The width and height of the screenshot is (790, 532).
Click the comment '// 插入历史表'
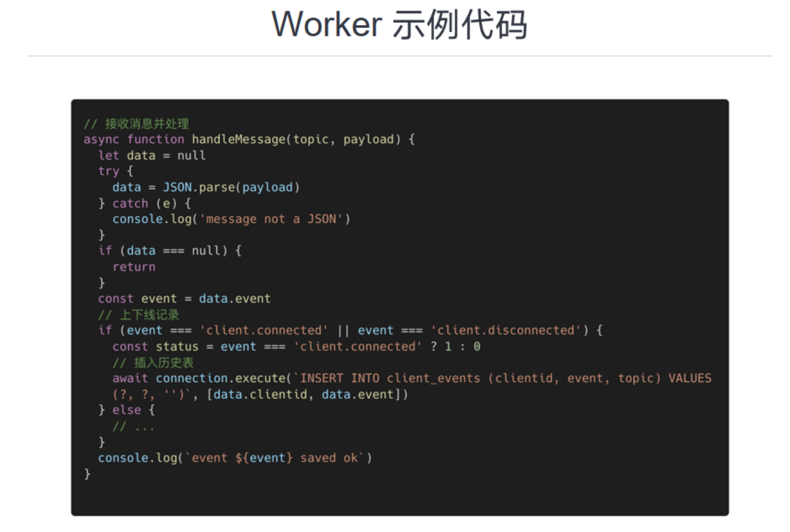[153, 362]
